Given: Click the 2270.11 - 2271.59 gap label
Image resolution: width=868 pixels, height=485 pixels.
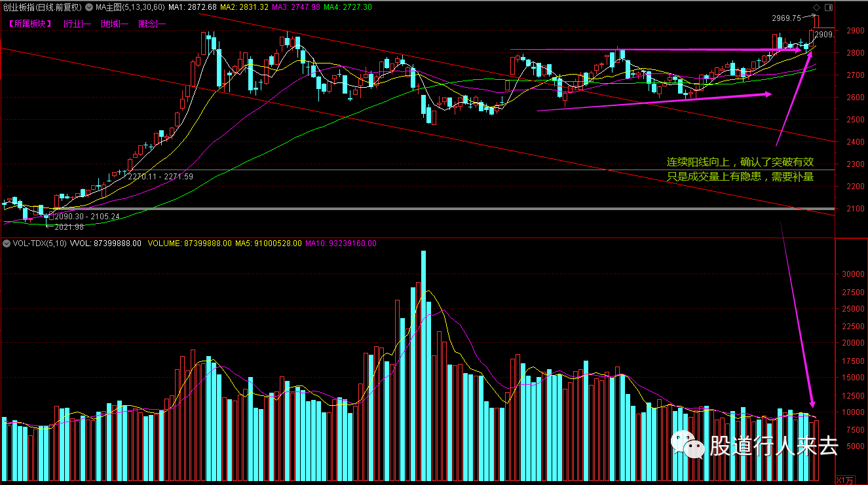Looking at the screenshot, I should (x=161, y=177).
